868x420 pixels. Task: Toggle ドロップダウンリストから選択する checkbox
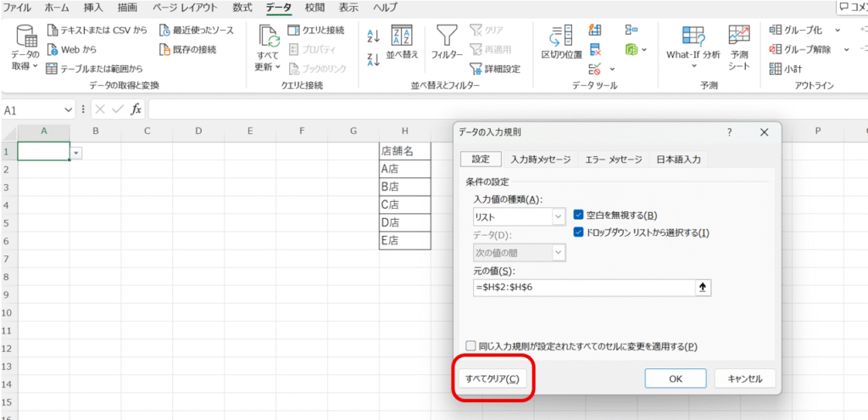[x=580, y=232]
